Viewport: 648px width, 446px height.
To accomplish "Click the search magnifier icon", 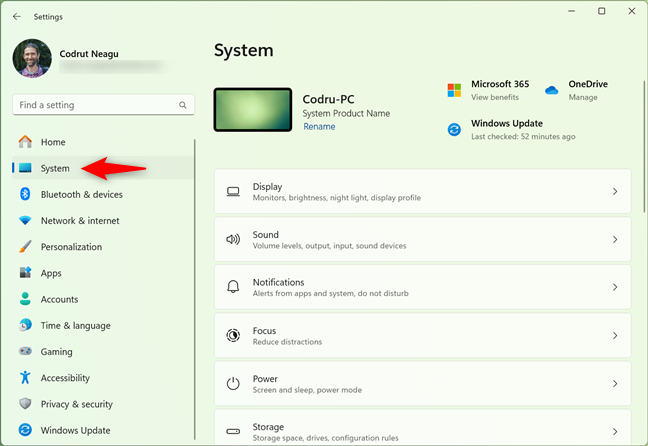I will pyautogui.click(x=183, y=105).
